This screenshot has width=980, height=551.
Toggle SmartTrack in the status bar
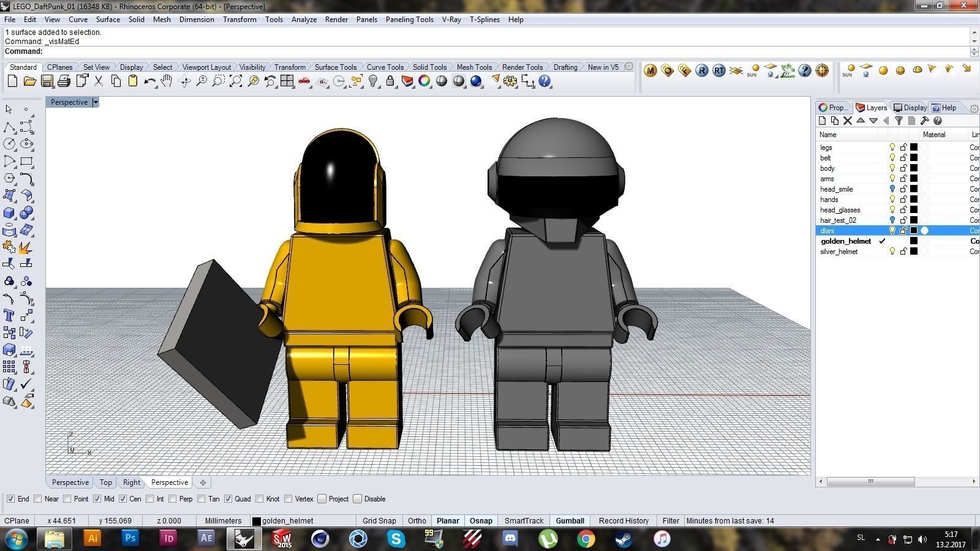point(524,521)
